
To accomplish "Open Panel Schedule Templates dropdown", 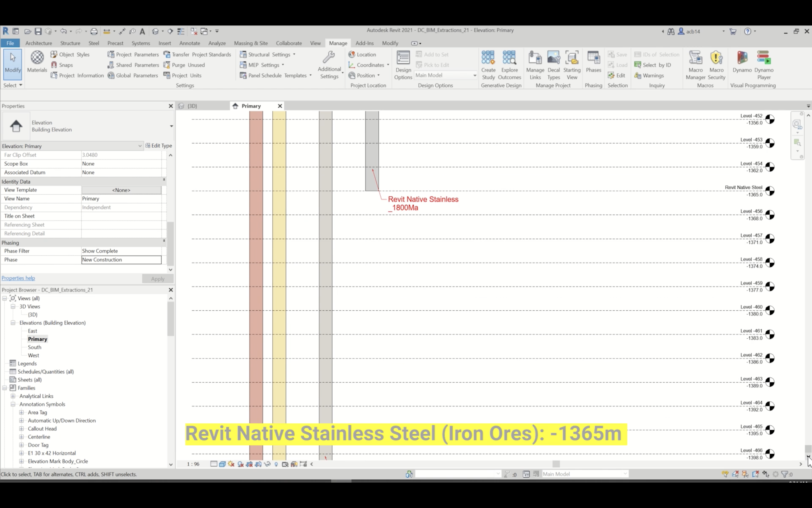I will point(276,75).
